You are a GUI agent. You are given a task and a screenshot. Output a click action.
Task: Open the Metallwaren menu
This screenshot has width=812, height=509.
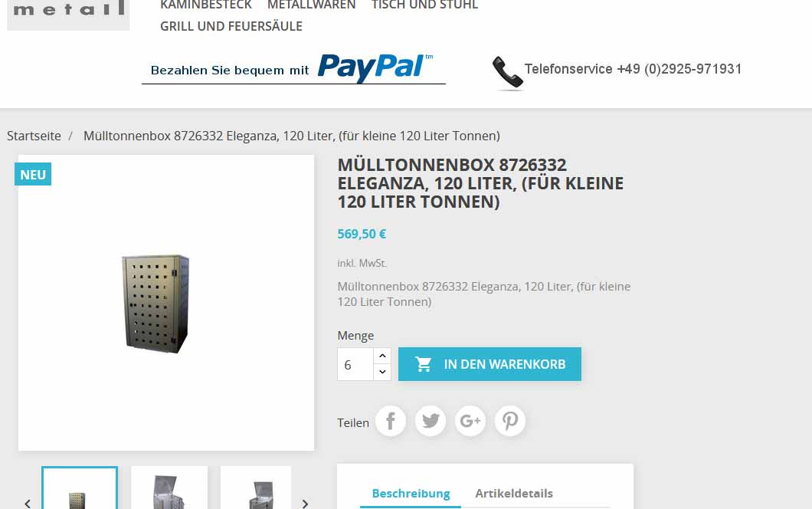click(x=311, y=5)
